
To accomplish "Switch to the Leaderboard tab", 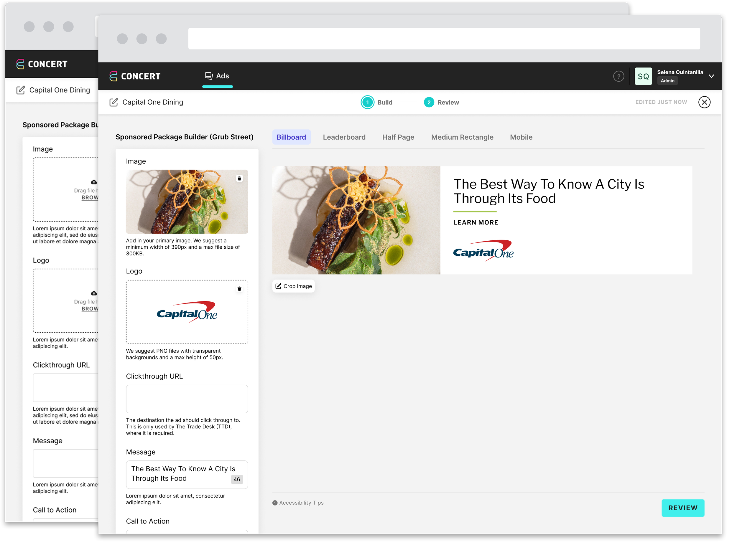I will point(344,137).
